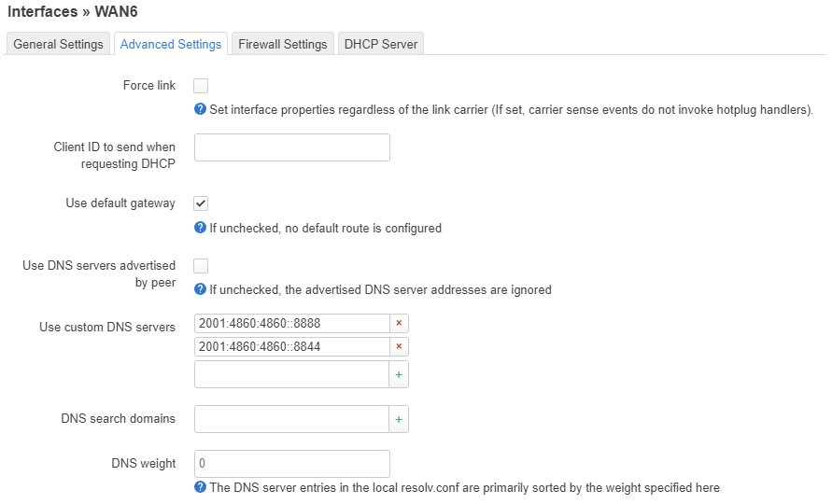Add new custom DNS server entry

point(399,374)
